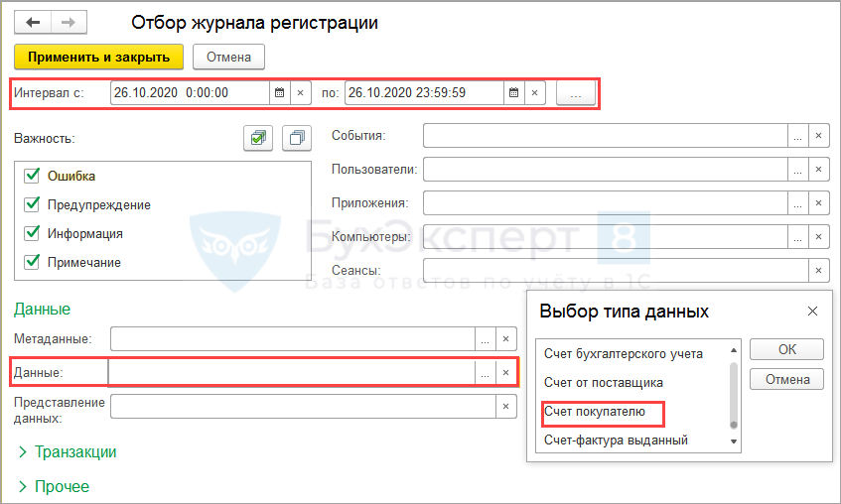Choose Счет-фактура выданный data type
The image size is (841, 504).
click(616, 440)
